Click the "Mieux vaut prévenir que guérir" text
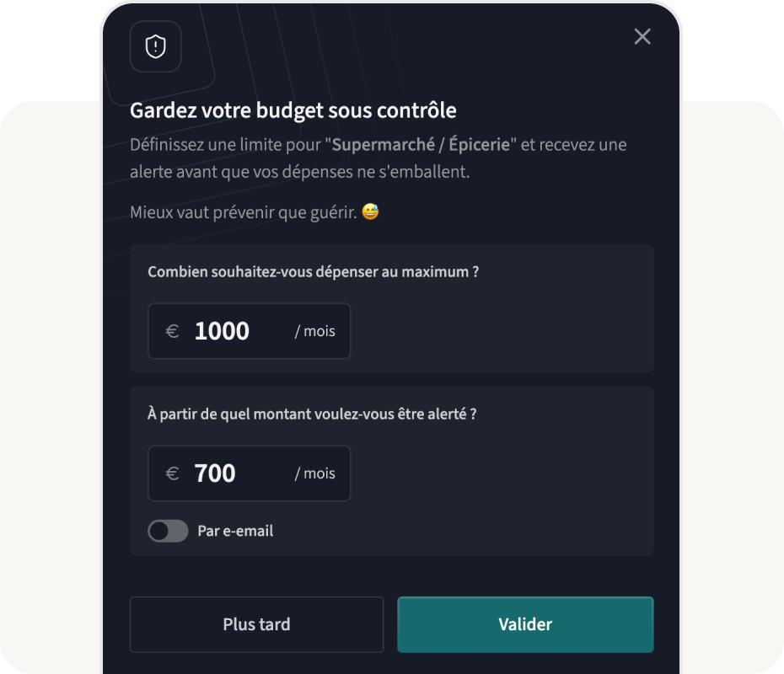The image size is (784, 674). [243, 212]
